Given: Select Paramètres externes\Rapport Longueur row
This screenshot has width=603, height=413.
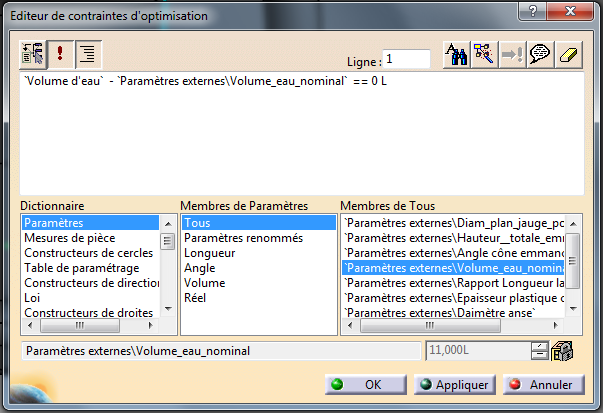Looking at the screenshot, I should click(x=453, y=283).
